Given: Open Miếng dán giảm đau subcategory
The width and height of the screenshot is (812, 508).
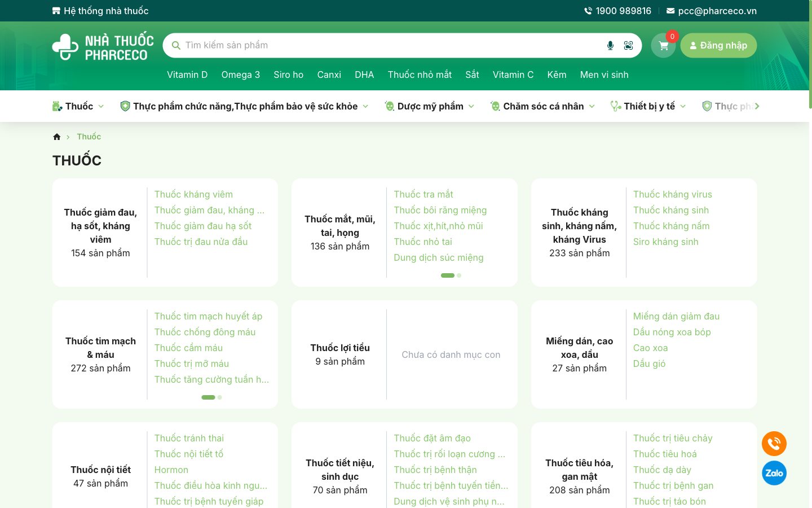Looking at the screenshot, I should [x=677, y=316].
